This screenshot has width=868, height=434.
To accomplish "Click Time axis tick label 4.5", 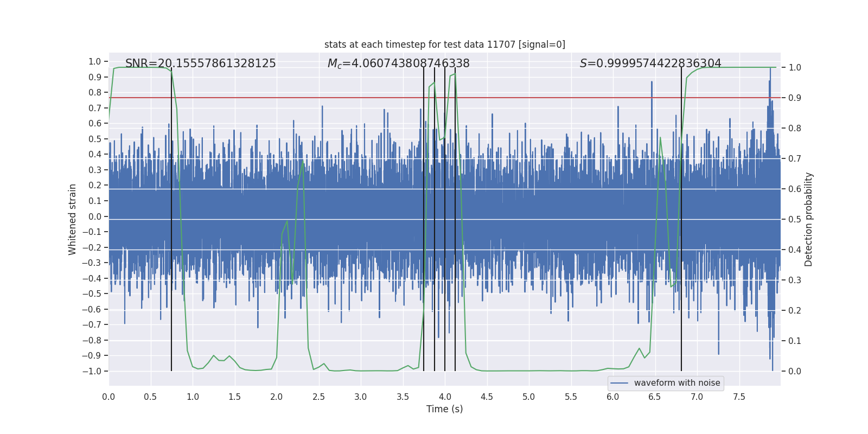I will click(x=487, y=397).
